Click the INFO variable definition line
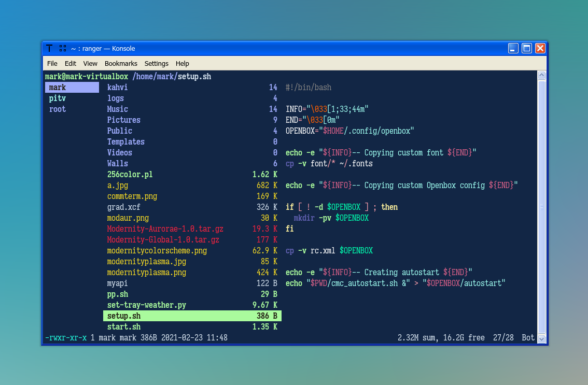 coord(327,109)
